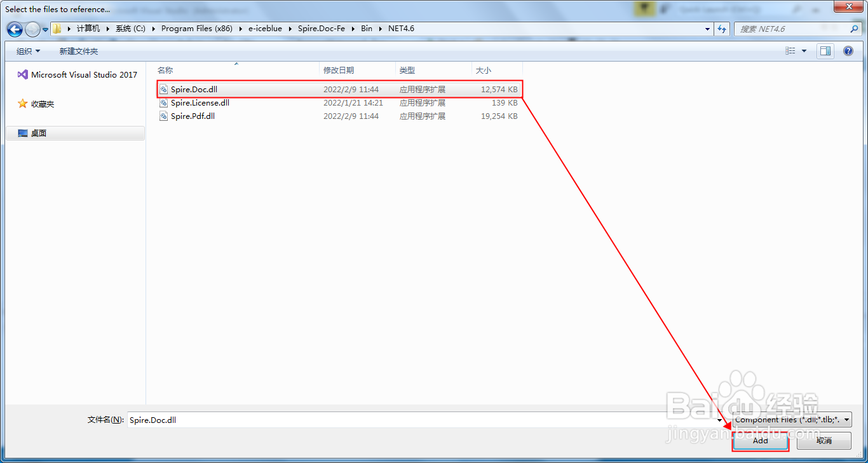The image size is (868, 463).
Task: Open the 组织 menu
Action: 28,51
